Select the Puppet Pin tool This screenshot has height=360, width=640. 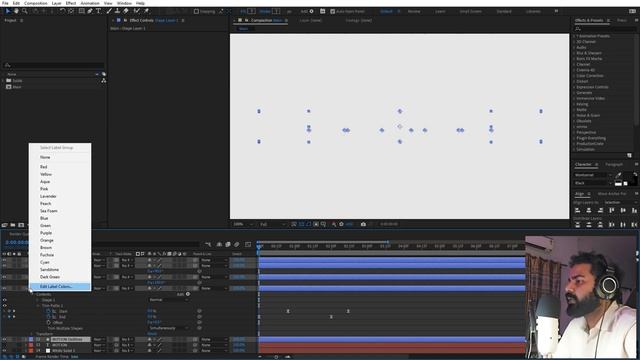click(x=147, y=11)
